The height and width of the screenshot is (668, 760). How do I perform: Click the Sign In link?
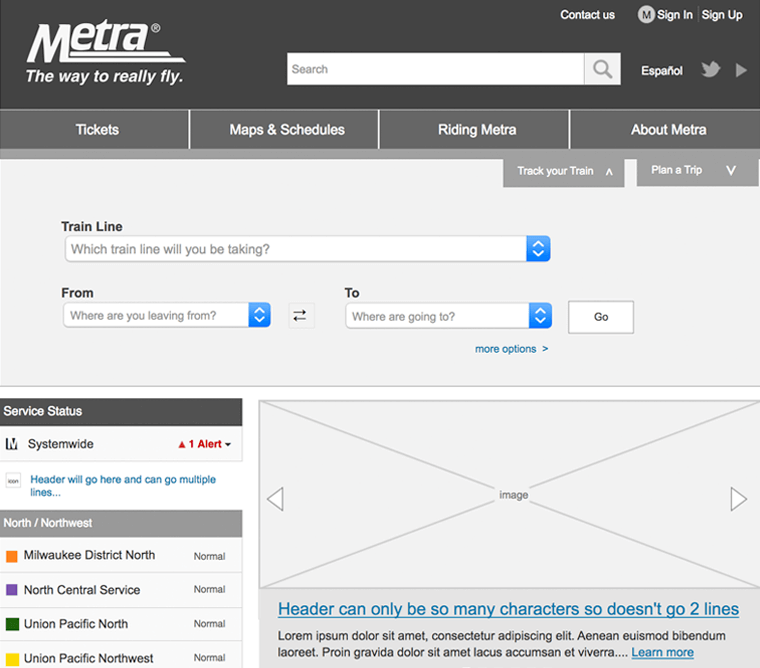click(675, 15)
